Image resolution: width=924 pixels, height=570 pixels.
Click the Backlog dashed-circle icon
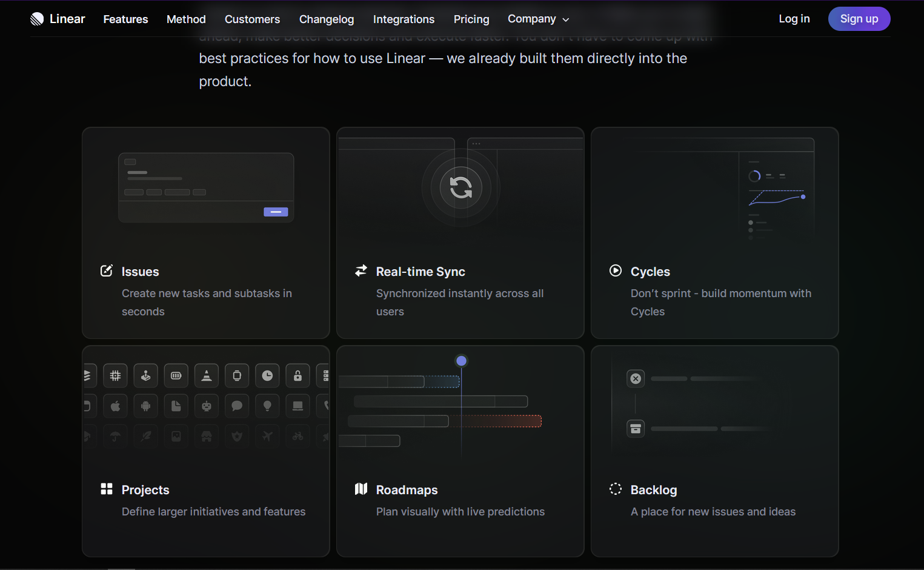coord(616,489)
